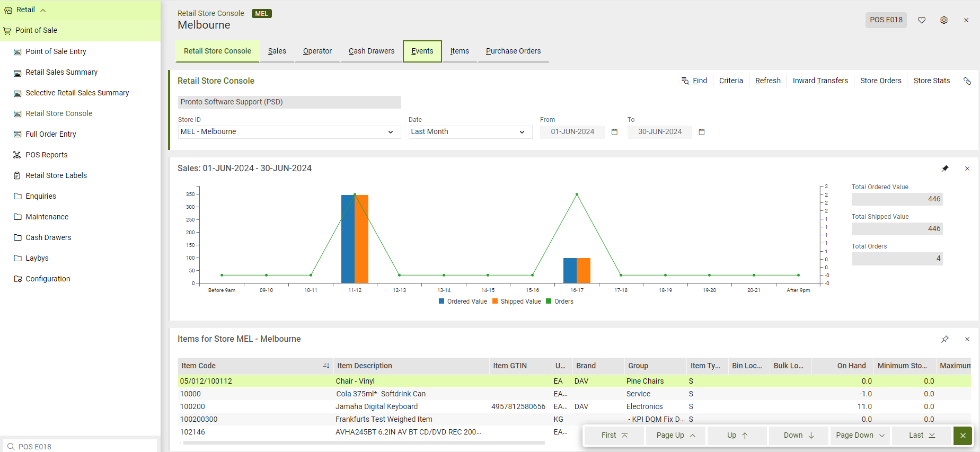This screenshot has height=452, width=980.
Task: Click the search field showing POS E018
Action: coord(80,446)
